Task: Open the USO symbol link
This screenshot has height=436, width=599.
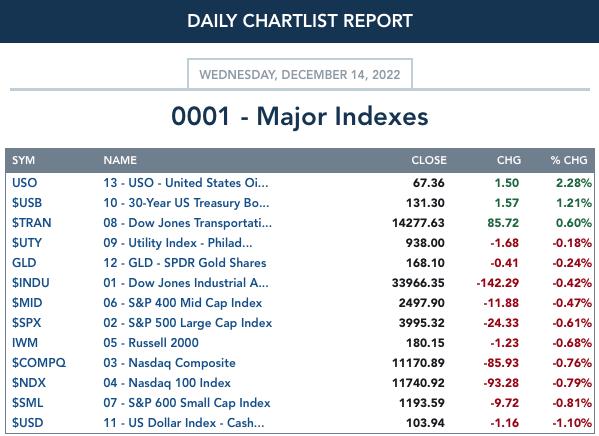Action: pos(24,183)
